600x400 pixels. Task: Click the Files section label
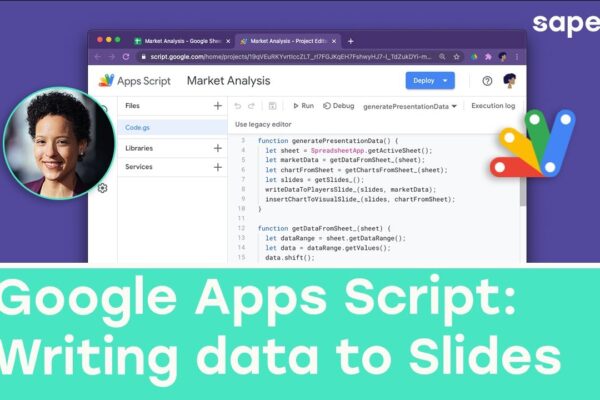(132, 106)
